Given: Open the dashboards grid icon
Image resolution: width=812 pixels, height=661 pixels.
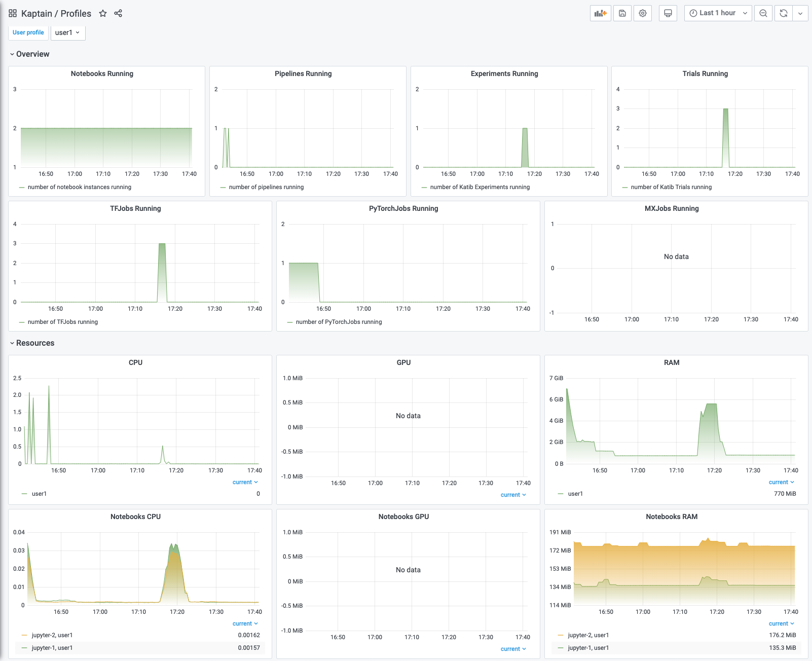Looking at the screenshot, I should coord(13,13).
